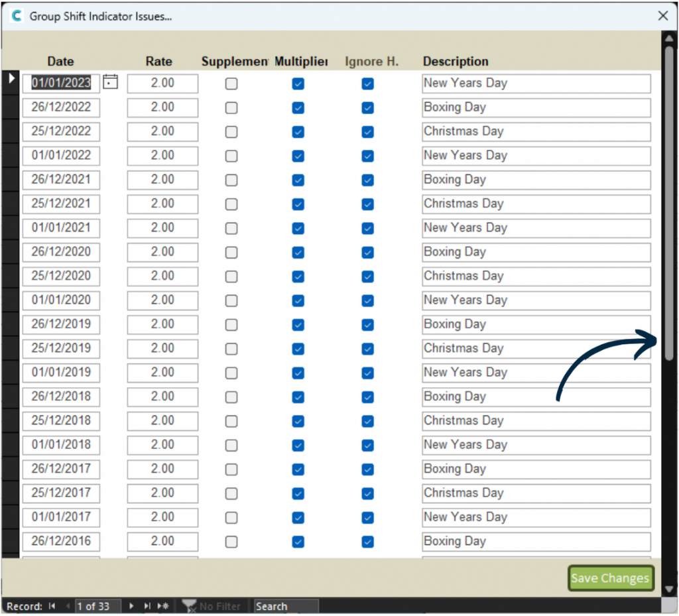Edit Rate field for 01/01/2019
The width and height of the screenshot is (679, 616).
[162, 373]
